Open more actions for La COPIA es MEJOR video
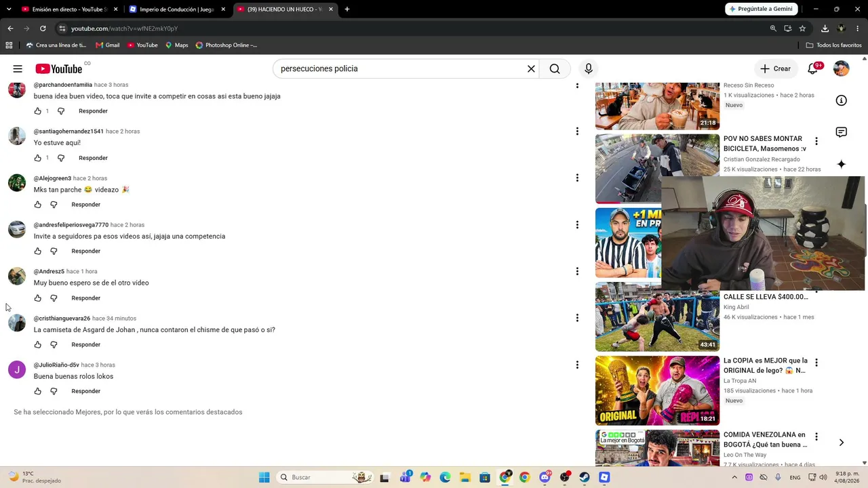Image resolution: width=868 pixels, height=488 pixels. click(x=816, y=363)
